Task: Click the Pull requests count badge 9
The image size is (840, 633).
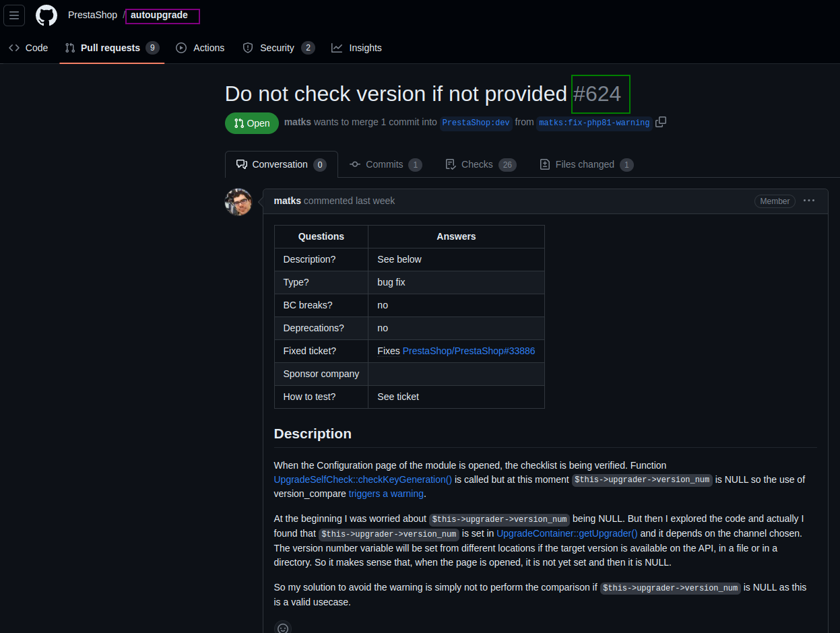Action: pyautogui.click(x=152, y=48)
